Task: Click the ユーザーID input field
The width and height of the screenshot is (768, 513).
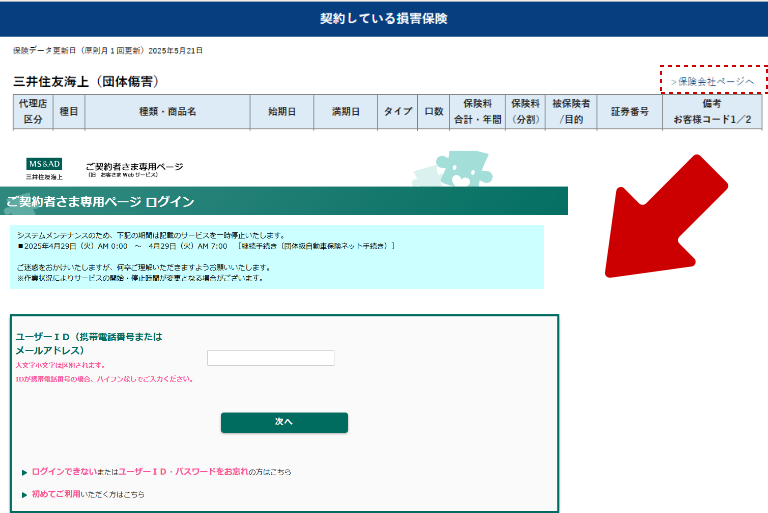Action: (271, 358)
